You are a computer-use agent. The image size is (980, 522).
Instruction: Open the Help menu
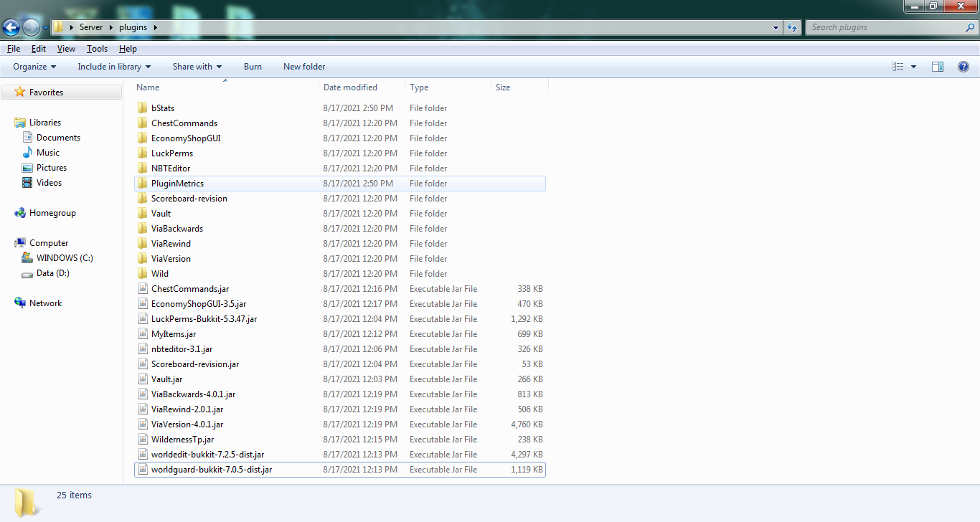[x=128, y=49]
